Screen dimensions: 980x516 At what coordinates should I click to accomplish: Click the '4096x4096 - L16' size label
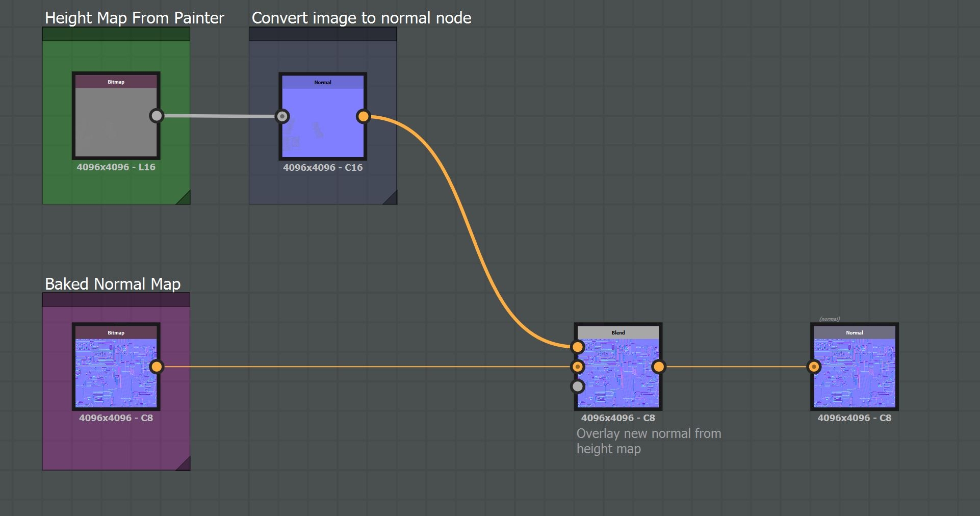(x=116, y=167)
